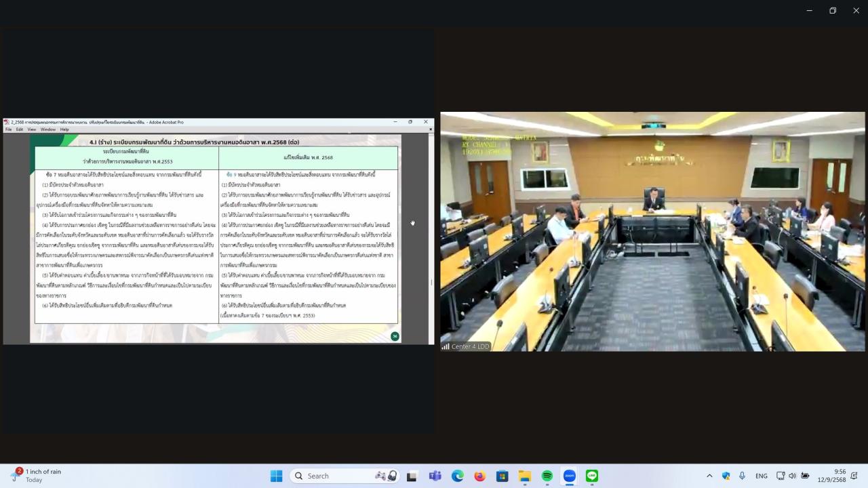868x488 pixels.
Task: Switch to Spotify in the taskbar
Action: tap(547, 476)
